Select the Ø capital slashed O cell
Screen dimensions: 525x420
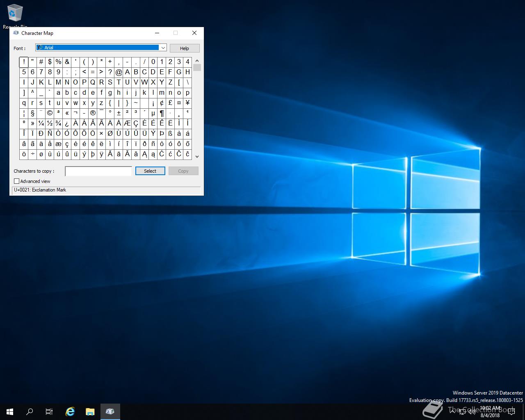pos(110,134)
